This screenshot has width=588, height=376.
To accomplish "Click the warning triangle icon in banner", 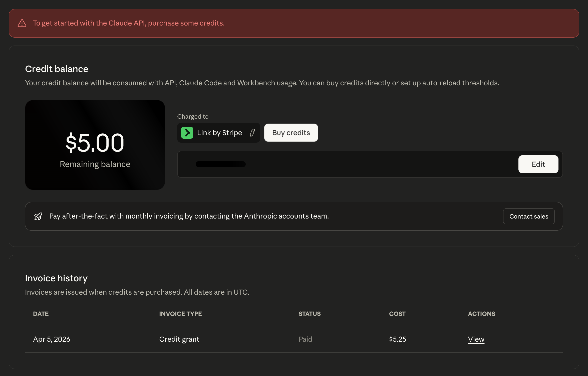I will coord(22,23).
